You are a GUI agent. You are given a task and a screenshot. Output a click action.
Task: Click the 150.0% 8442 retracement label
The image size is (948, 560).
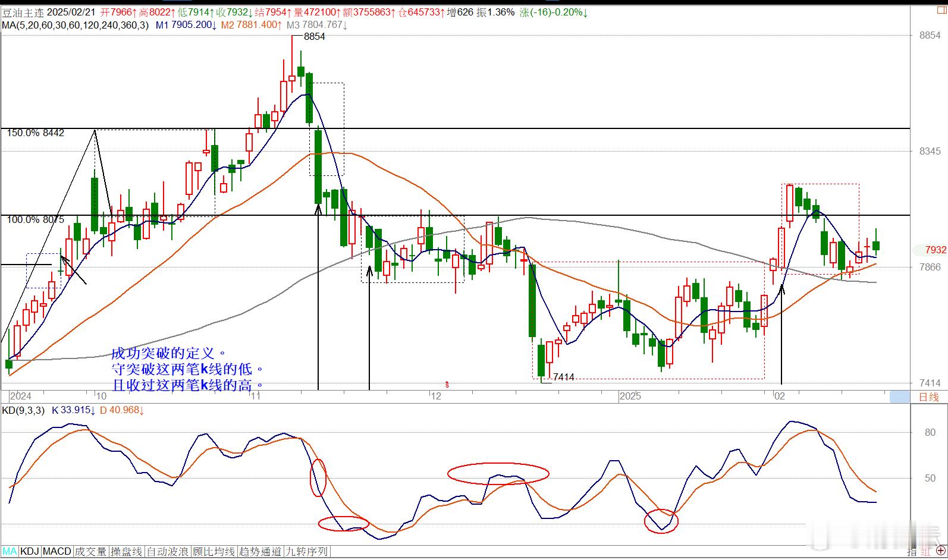(35, 133)
